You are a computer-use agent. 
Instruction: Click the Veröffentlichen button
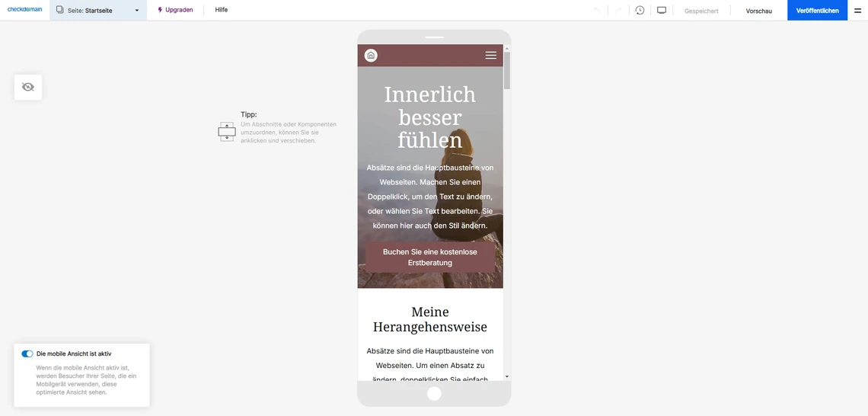pyautogui.click(x=817, y=10)
